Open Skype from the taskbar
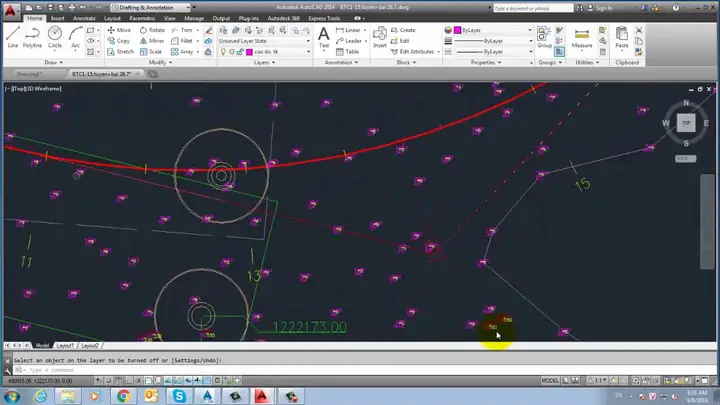 [x=179, y=396]
